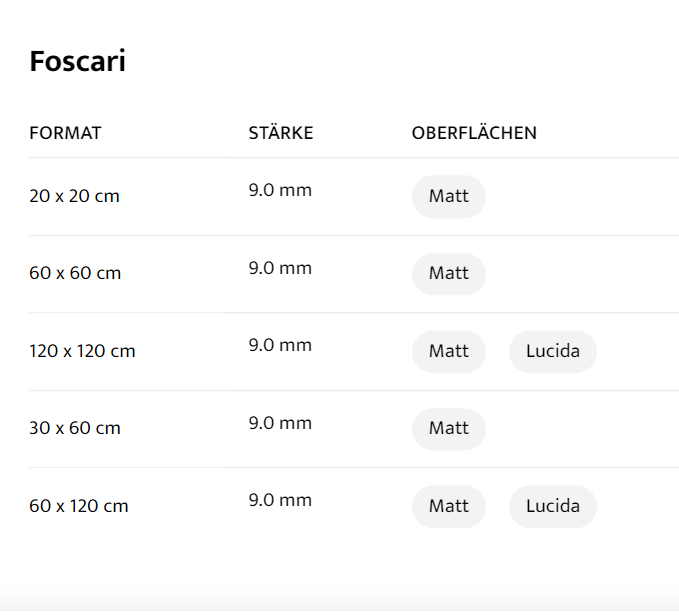Click 9.0 mm thickness in 60 x 120 row
The width and height of the screenshot is (679, 616).
tap(280, 500)
